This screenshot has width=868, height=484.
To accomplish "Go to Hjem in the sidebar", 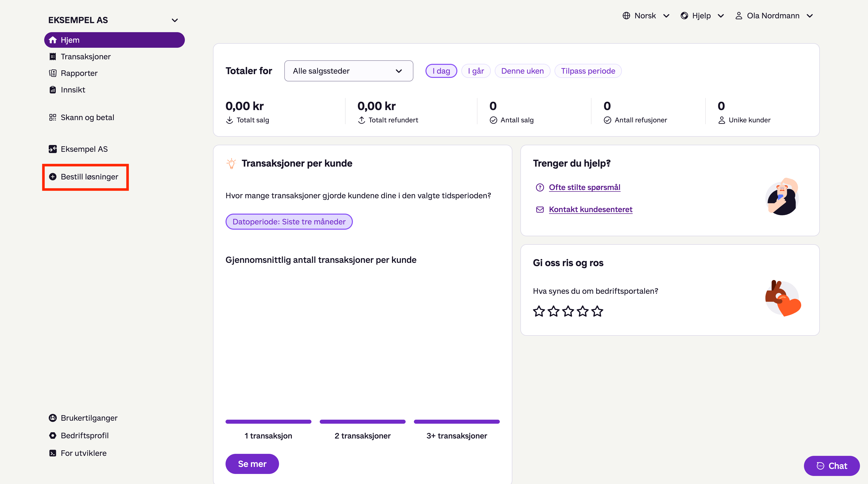I will point(114,40).
